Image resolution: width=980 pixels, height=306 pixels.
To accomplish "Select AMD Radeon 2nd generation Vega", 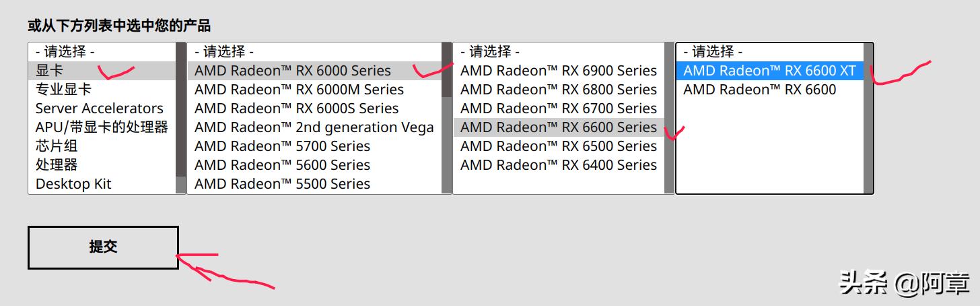I will tap(314, 127).
